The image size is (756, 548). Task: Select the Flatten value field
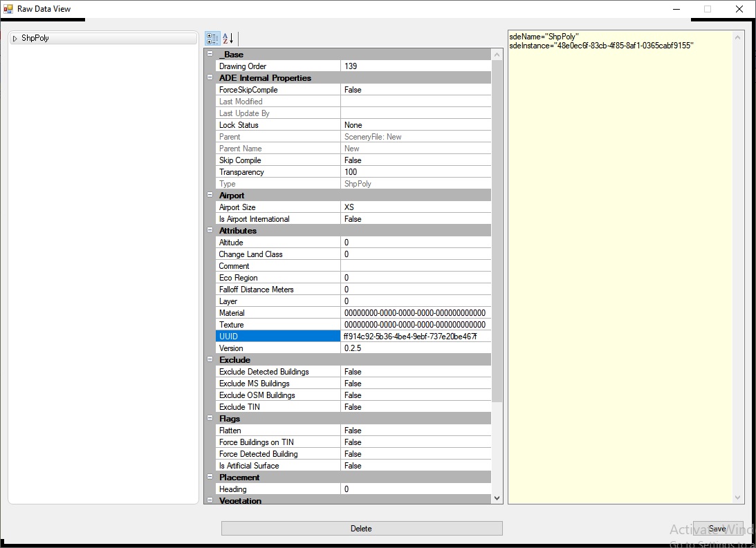pos(415,431)
